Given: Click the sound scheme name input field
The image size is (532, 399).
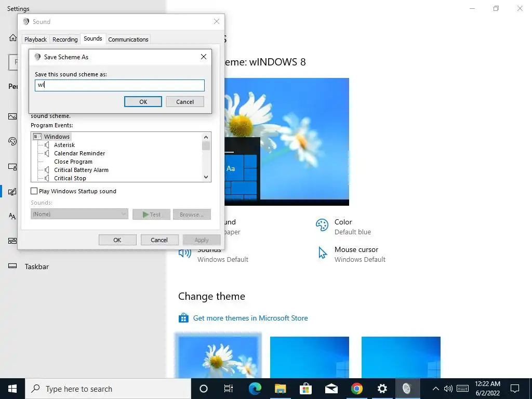Looking at the screenshot, I should (120, 85).
